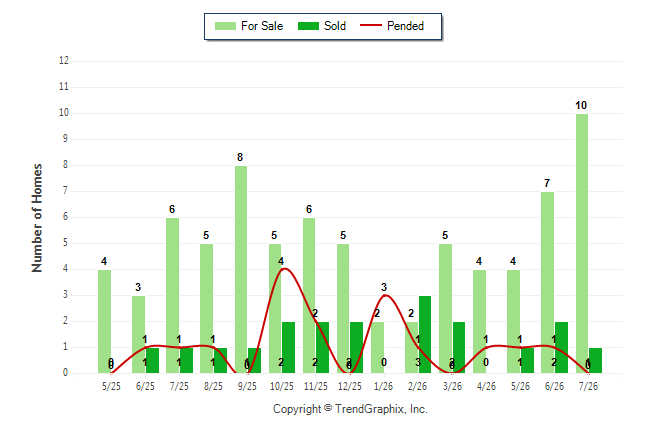Click the 2/26 Sold bar reaching 3
The image size is (646, 434).
tap(425, 335)
